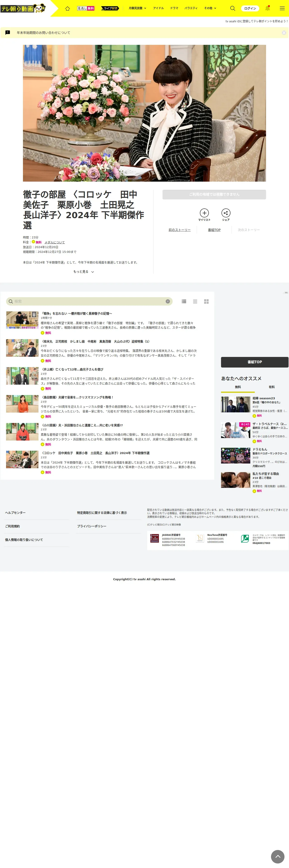The width and height of the screenshot is (289, 868).
Task: Click ご利用の地域では視聴できません button
Action: tap(214, 194)
